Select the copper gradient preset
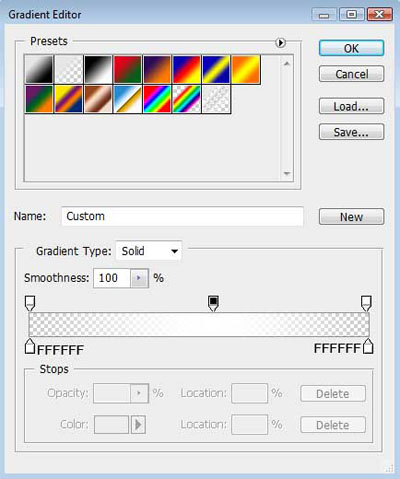Viewport: 400px width, 479px height. (98, 99)
